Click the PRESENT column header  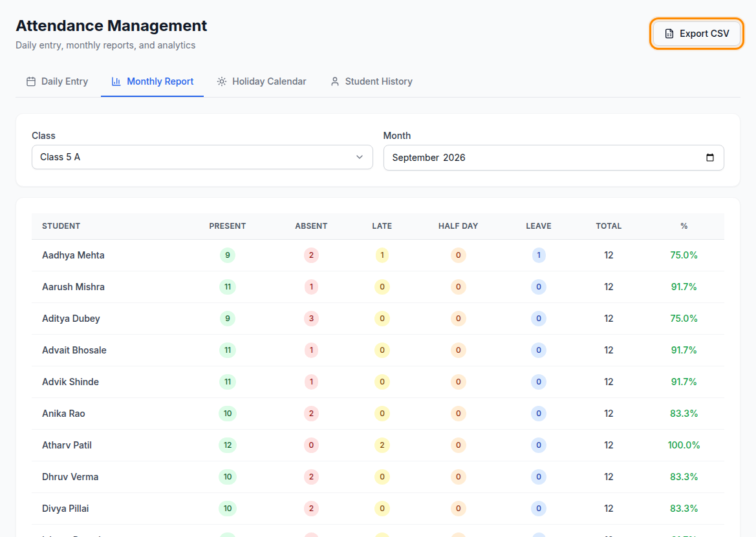tap(228, 226)
